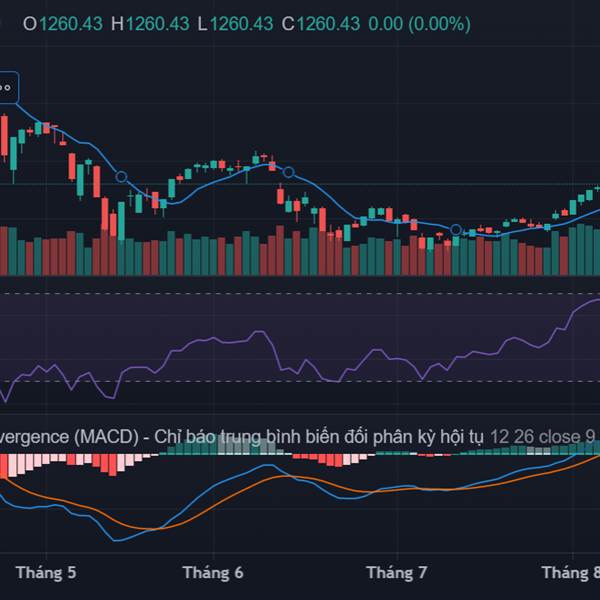600x600 pixels.
Task: Click the open price value O1260.43
Action: [x=63, y=24]
